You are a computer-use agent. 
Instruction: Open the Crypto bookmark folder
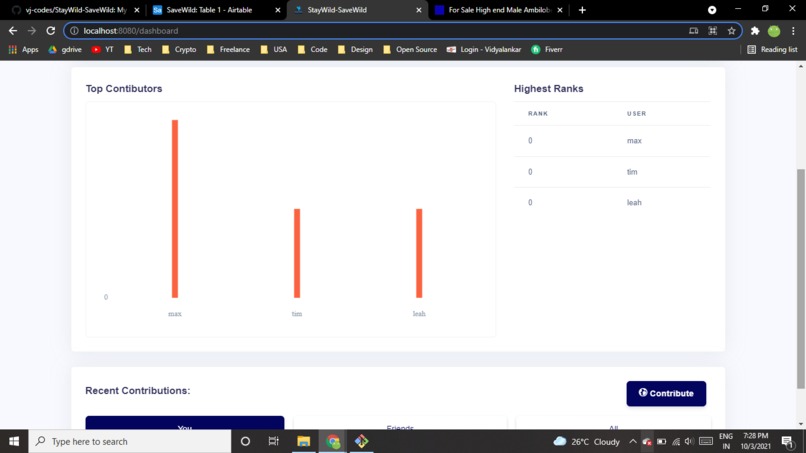[x=179, y=49]
